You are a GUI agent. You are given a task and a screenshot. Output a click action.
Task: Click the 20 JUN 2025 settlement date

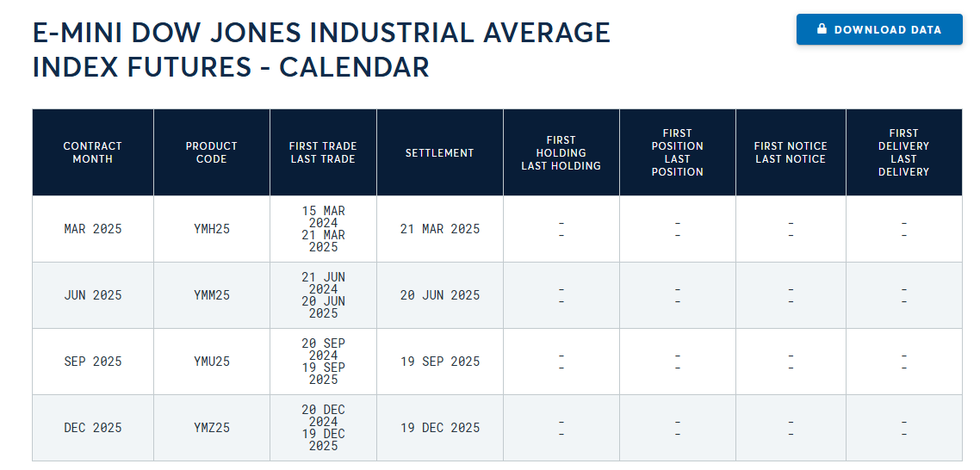point(440,295)
